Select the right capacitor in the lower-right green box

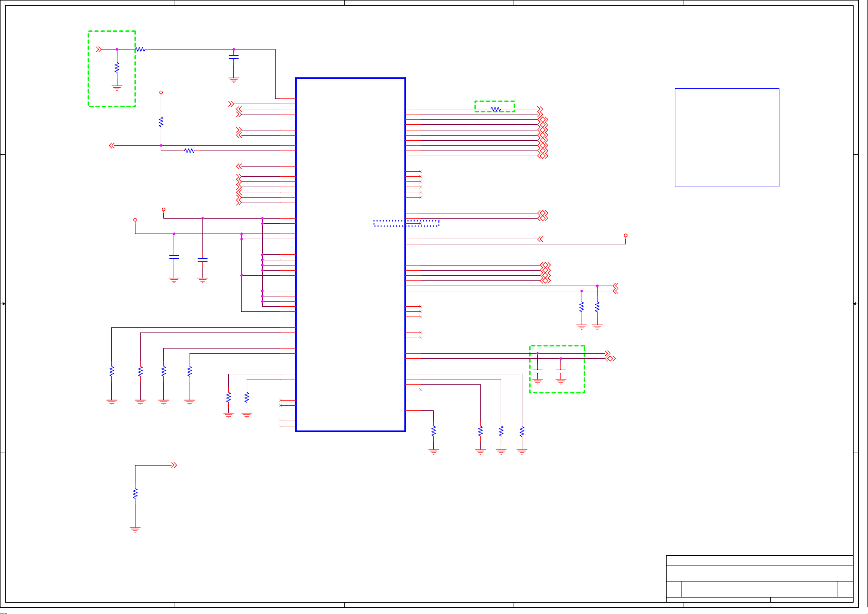coord(561,371)
